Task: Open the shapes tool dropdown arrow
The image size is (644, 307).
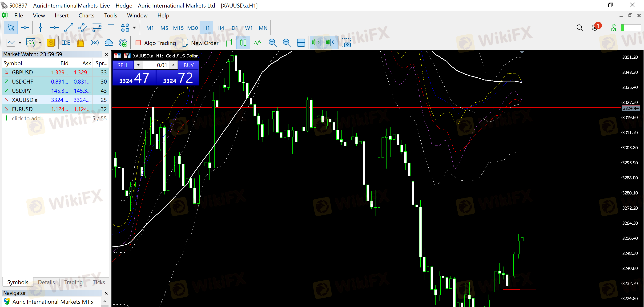Action: point(134,28)
